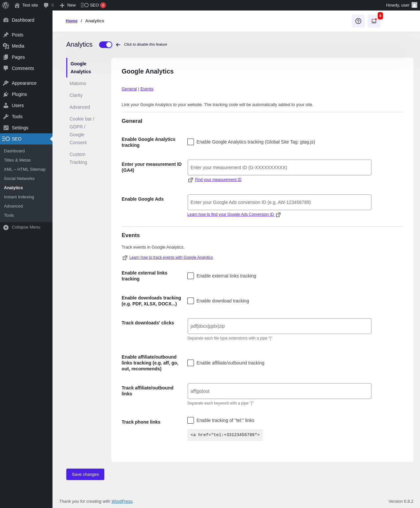Viewport: 420px width, 508px height.
Task: Switch to the Clarity tab
Action: click(76, 95)
